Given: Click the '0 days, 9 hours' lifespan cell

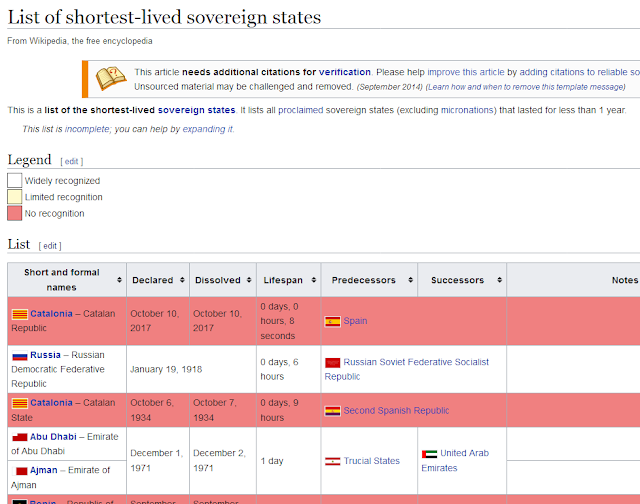Looking at the screenshot, I should [x=289, y=410].
